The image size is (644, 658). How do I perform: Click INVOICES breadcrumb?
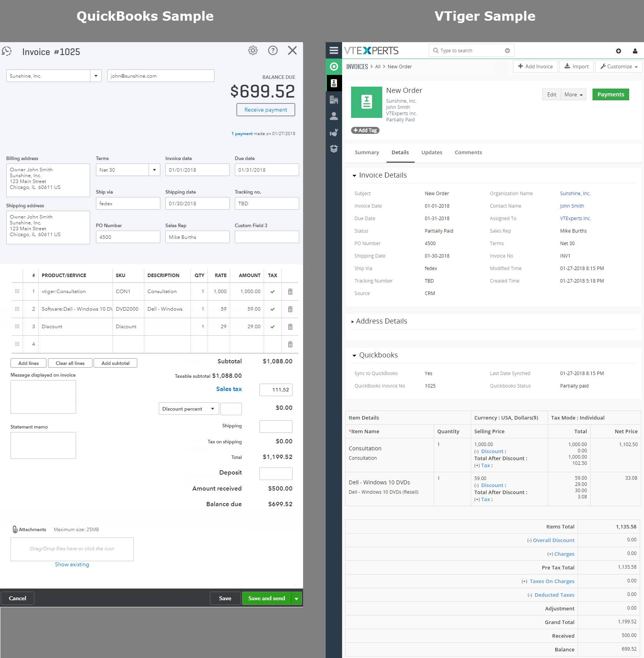click(357, 67)
